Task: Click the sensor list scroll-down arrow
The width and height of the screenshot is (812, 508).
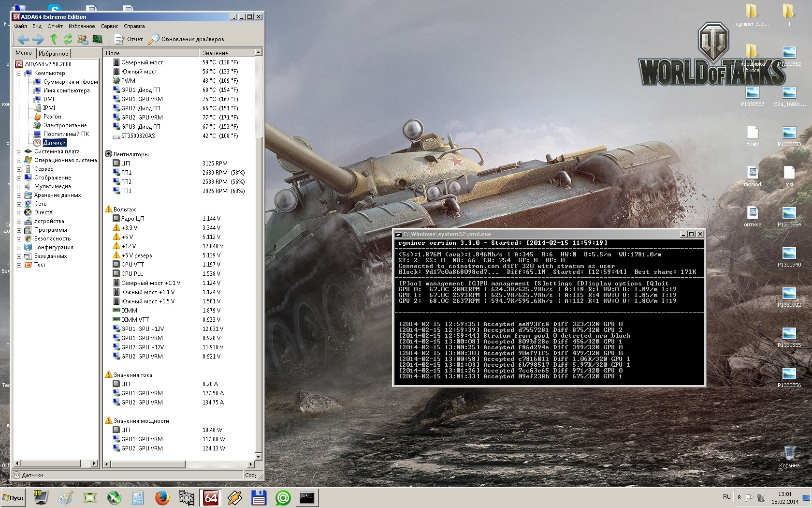Action: 258,456
